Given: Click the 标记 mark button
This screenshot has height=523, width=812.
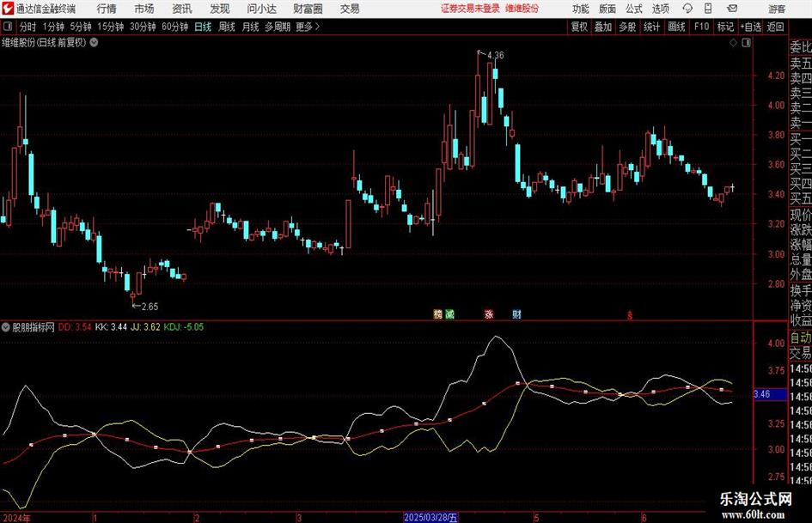Looking at the screenshot, I should pos(725,27).
